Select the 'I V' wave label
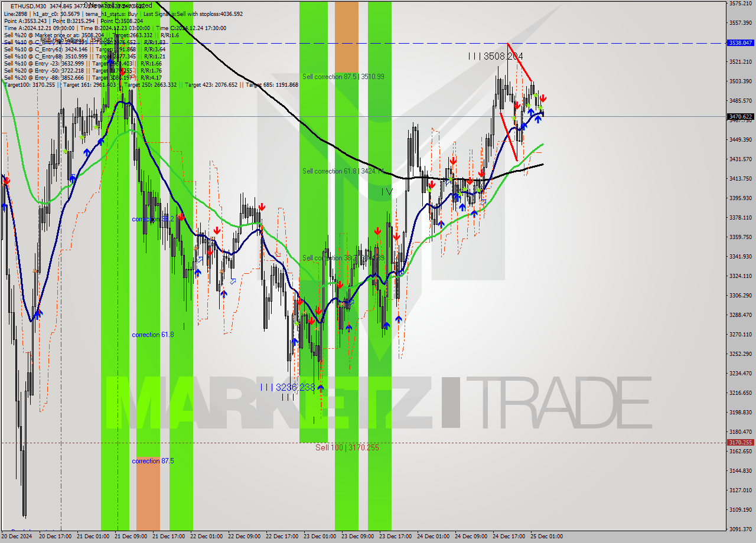756x543 pixels. pos(386,192)
